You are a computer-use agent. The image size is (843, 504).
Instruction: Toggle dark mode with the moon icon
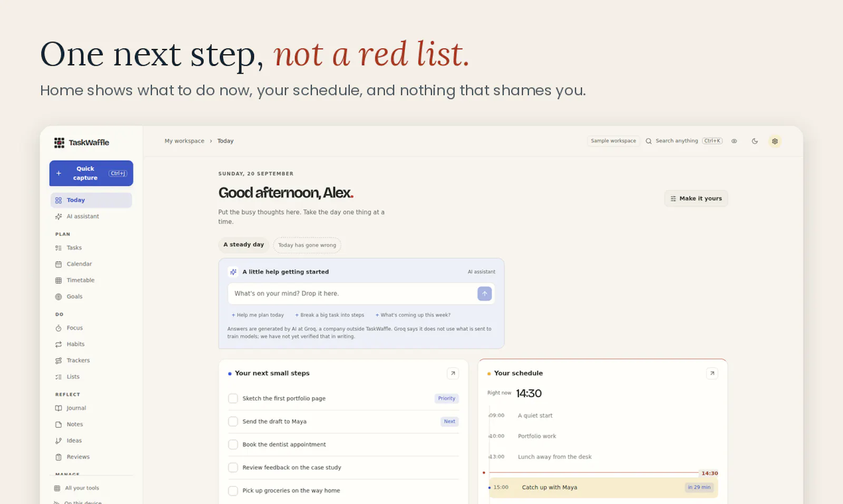[754, 141]
